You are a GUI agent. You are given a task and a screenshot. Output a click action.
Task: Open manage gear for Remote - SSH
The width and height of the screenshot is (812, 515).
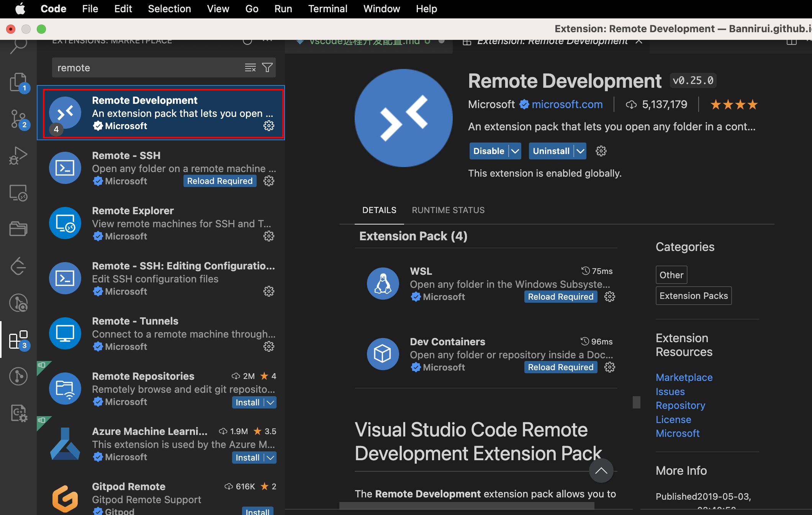[269, 181]
